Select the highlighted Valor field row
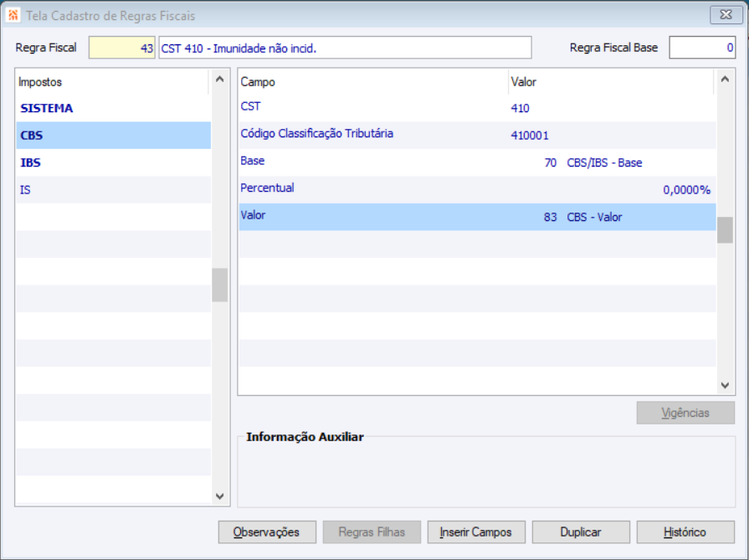Viewport: 749px width, 560px height. [x=477, y=218]
